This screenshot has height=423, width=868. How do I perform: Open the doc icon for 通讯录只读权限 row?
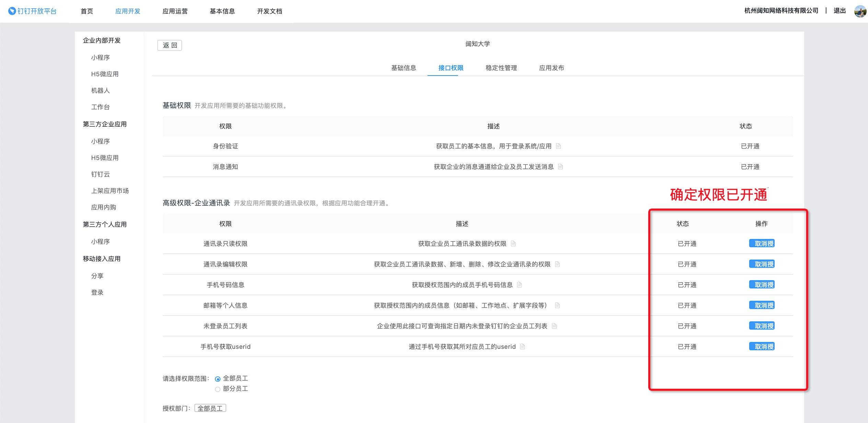[513, 243]
